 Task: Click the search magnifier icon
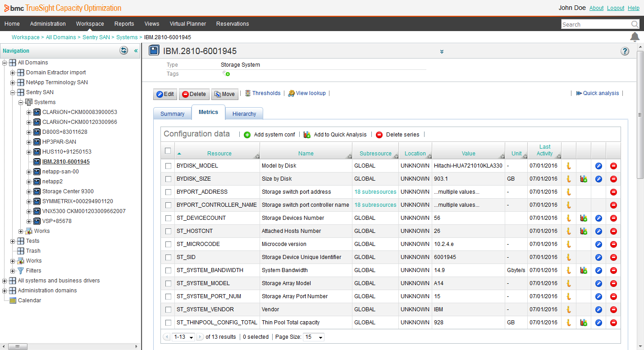(635, 24)
